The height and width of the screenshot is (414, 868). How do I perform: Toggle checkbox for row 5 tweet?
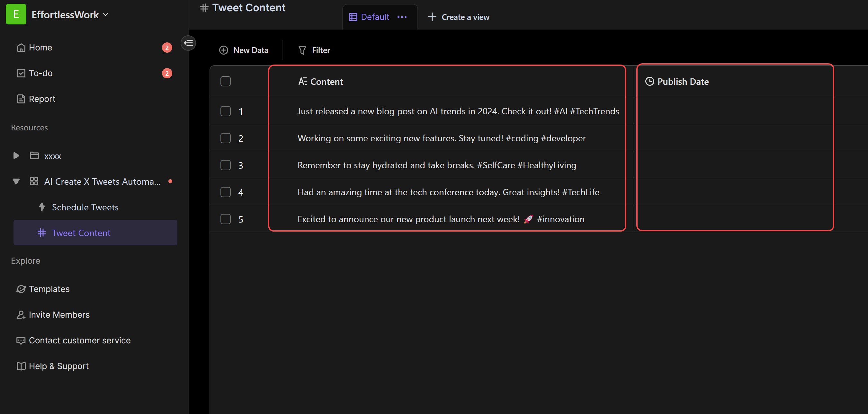225,218
